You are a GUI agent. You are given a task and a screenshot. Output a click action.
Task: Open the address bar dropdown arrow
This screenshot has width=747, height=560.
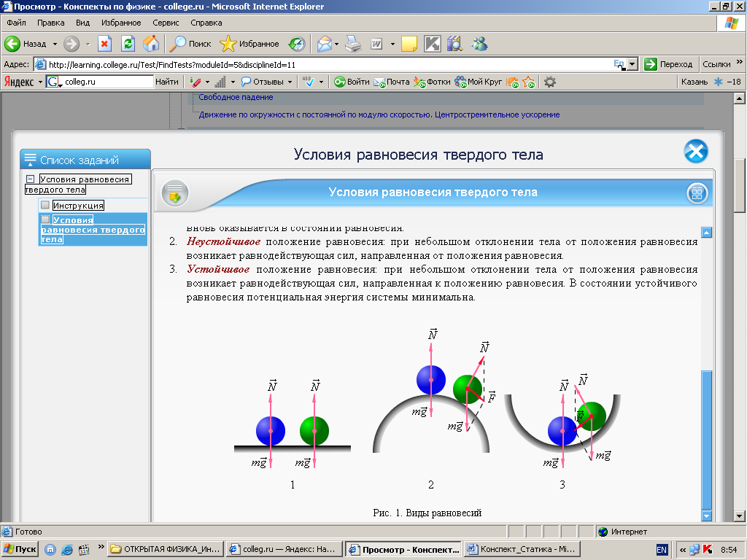coord(632,64)
